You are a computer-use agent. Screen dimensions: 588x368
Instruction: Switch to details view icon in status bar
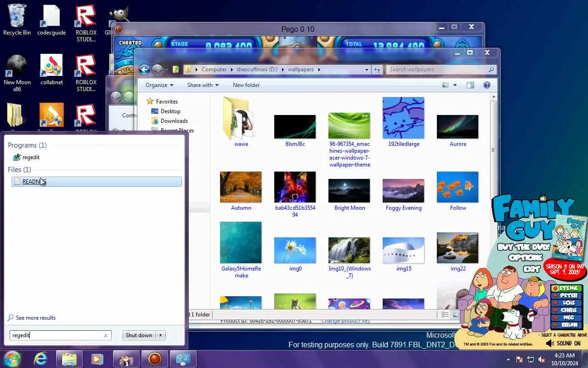click(x=445, y=315)
